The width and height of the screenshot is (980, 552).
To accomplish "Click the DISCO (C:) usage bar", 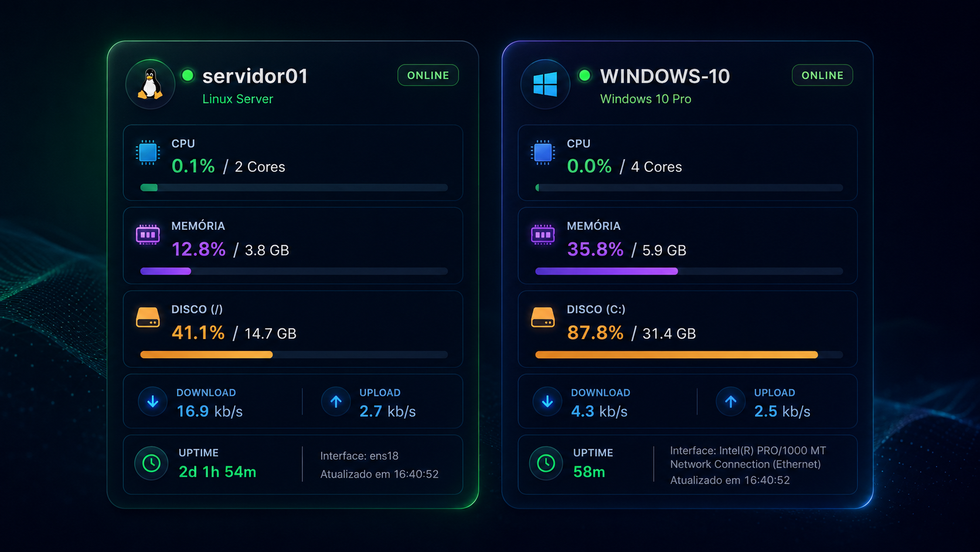I will pos(689,354).
